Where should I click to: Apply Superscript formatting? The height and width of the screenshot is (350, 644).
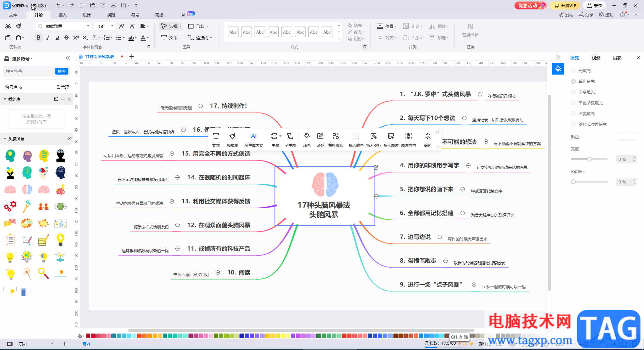point(76,38)
